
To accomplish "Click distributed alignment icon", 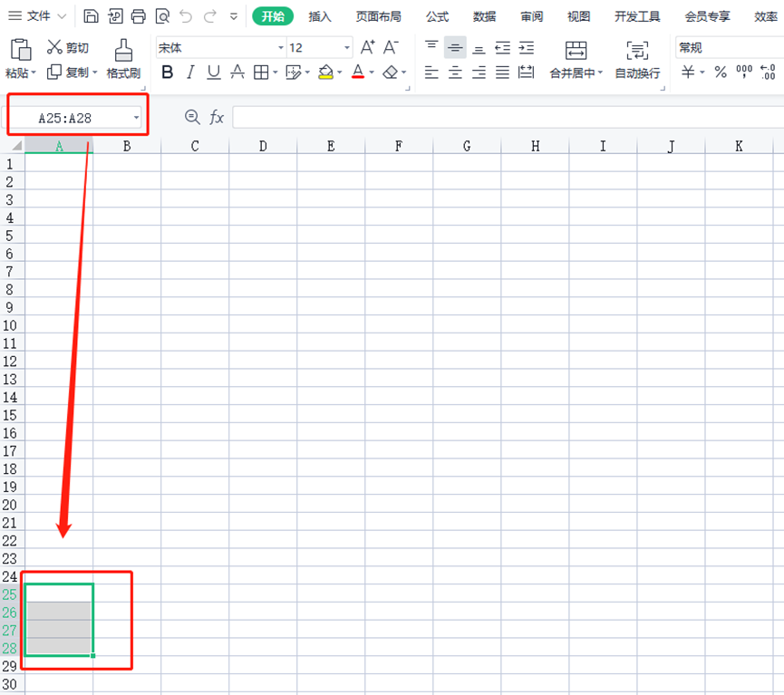I will coord(526,72).
